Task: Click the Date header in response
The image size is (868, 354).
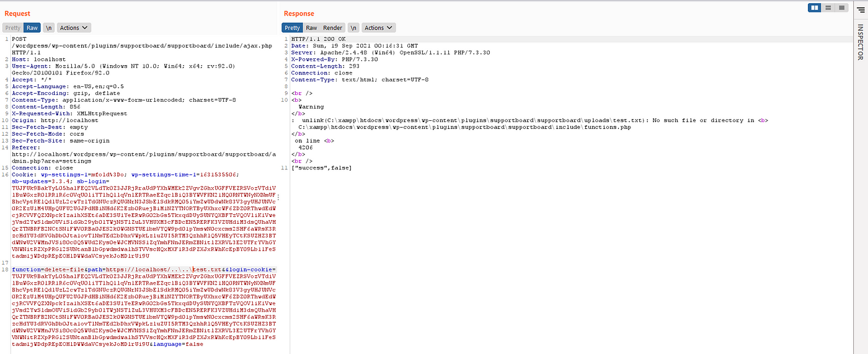Action: pos(355,46)
